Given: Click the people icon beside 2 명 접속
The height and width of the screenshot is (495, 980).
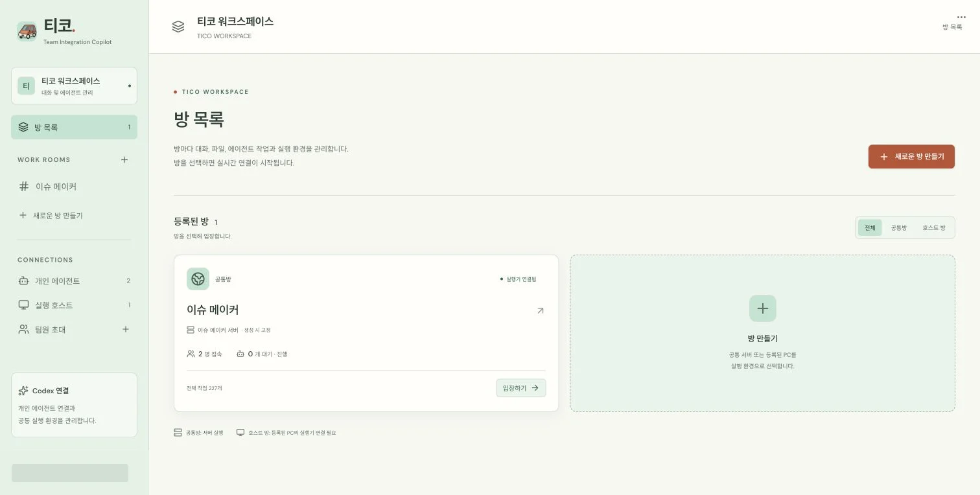Looking at the screenshot, I should (191, 354).
